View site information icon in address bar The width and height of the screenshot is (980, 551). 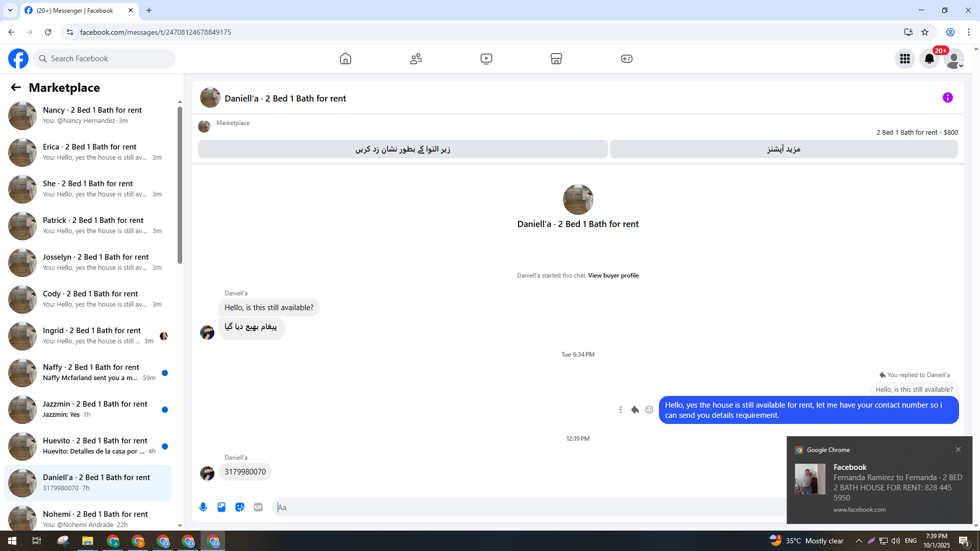point(70,32)
